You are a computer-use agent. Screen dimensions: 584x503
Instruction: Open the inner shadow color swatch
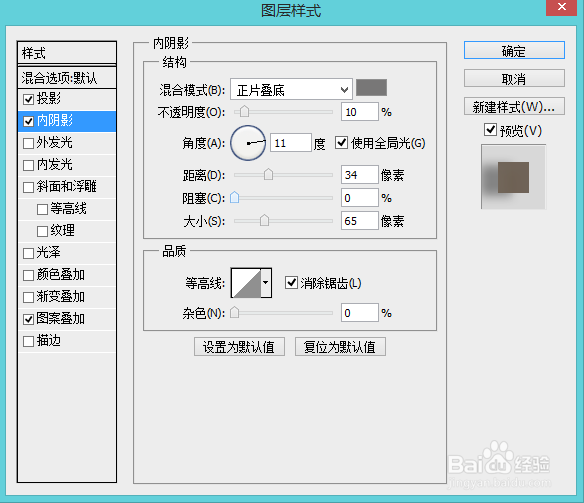pyautogui.click(x=371, y=88)
